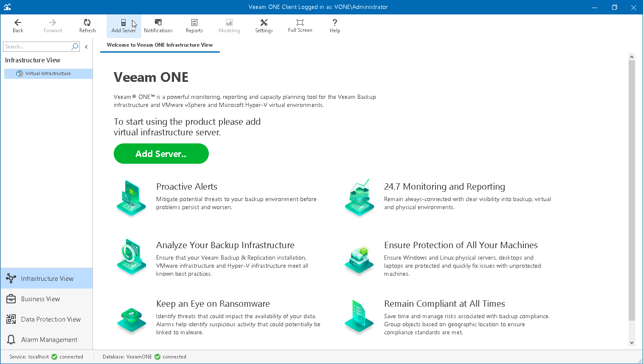Switch to Infrastructure View
The image size is (643, 364).
click(x=47, y=278)
